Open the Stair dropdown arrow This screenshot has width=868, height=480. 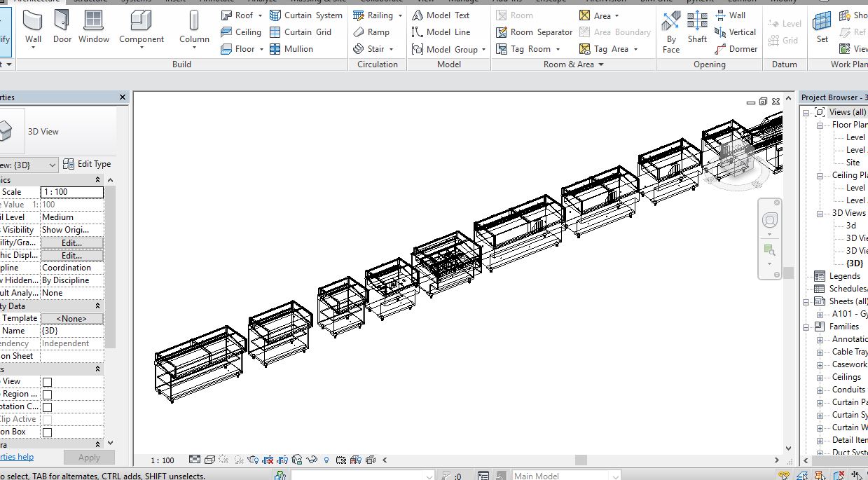[391, 49]
